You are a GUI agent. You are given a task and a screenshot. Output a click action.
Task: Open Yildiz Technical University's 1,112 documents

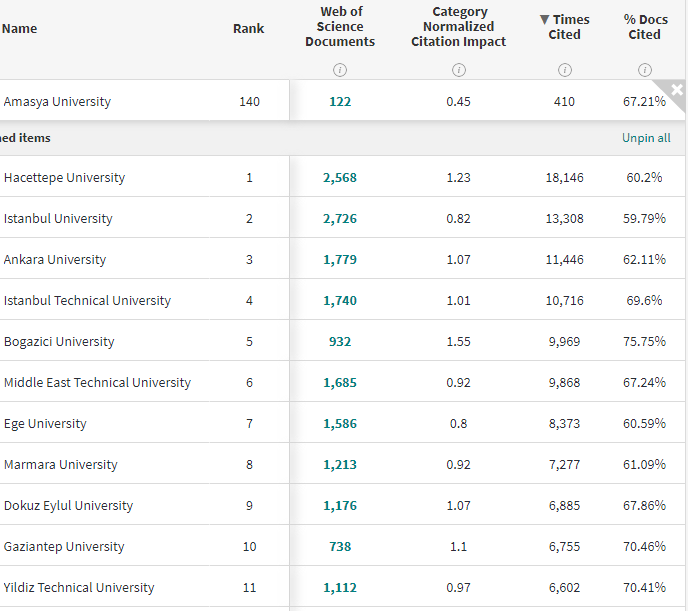point(340,588)
